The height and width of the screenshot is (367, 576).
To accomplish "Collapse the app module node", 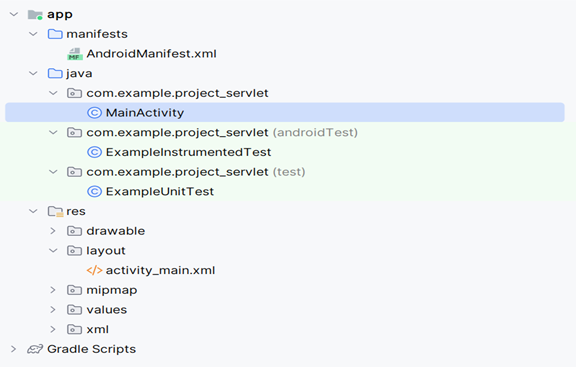I will tap(14, 14).
